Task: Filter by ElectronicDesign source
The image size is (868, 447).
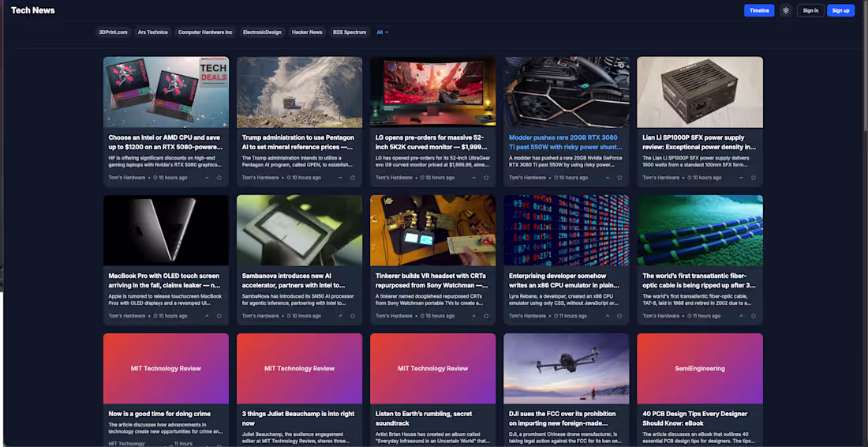Action: tap(263, 32)
